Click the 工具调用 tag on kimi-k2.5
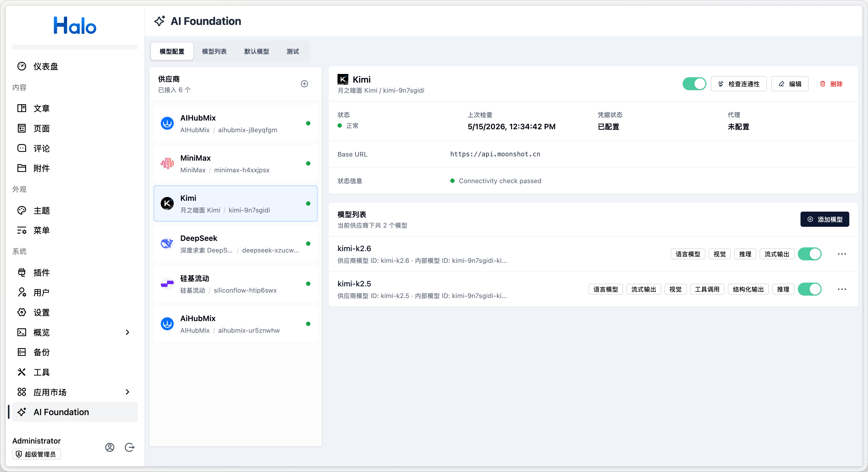Screen dimensions: 868x472 (707, 289)
